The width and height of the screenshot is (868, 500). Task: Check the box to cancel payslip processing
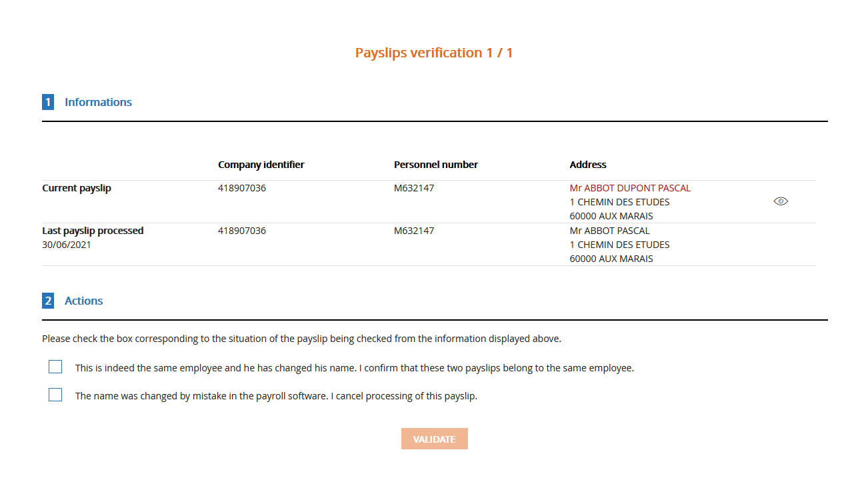(55, 394)
